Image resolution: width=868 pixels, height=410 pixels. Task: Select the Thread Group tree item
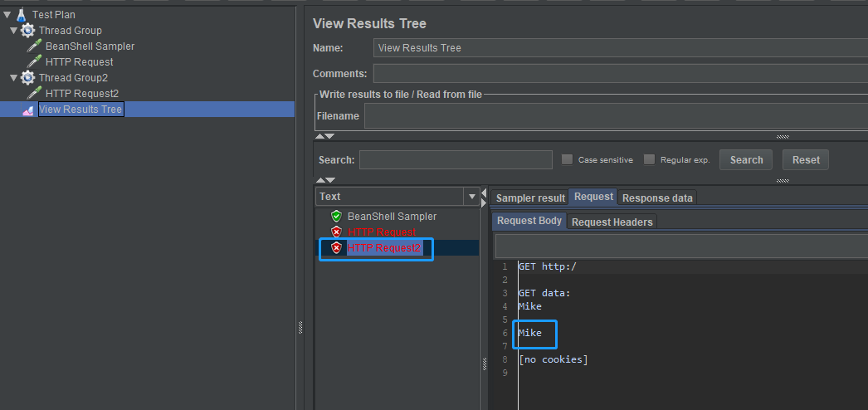(x=71, y=31)
